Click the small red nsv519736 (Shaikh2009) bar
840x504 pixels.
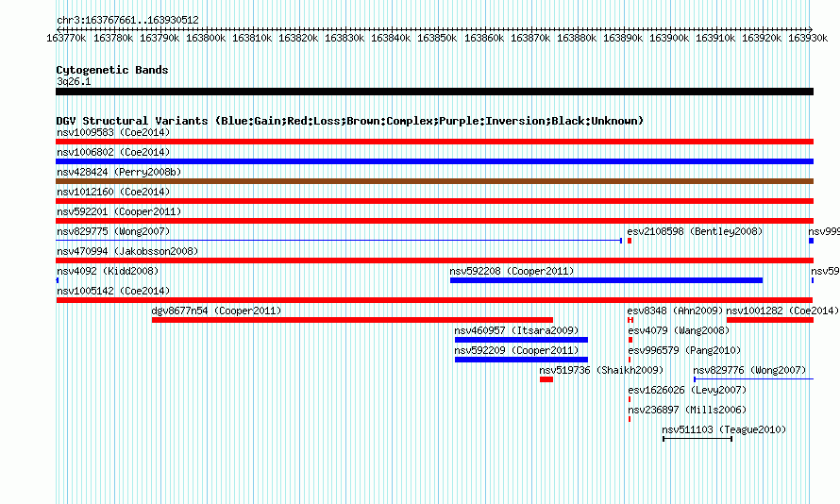tap(546, 379)
